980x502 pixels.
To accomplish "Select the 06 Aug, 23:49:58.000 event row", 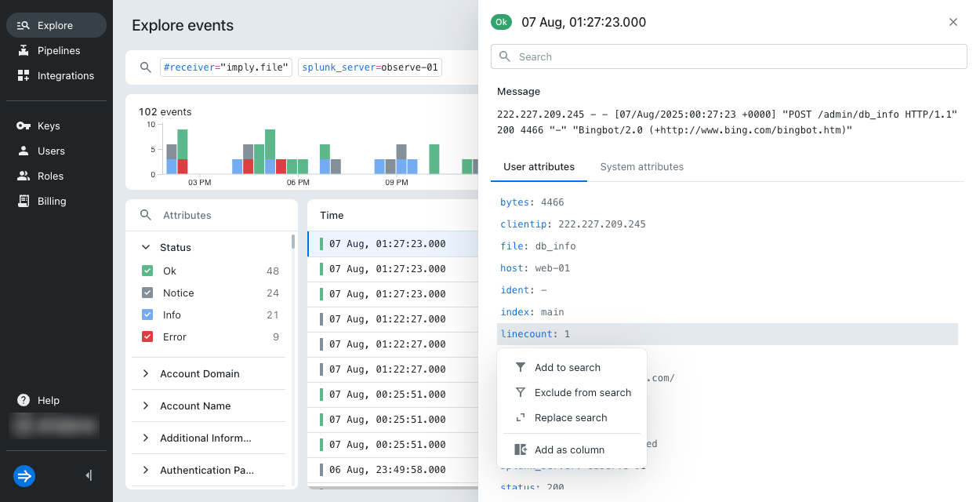I will 392,470.
